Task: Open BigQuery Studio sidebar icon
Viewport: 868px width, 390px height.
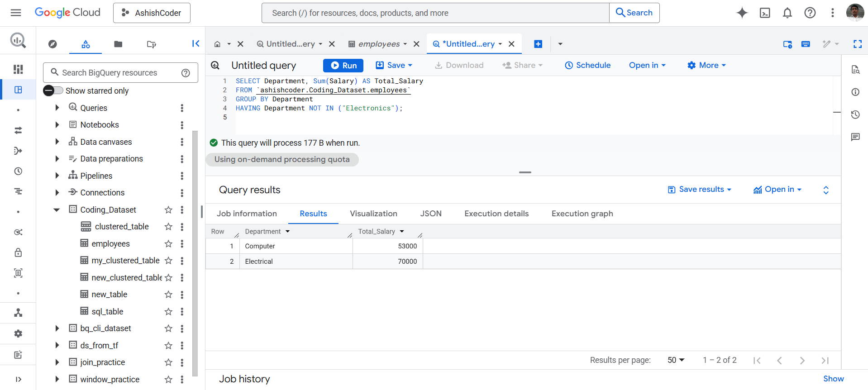Action: point(18,90)
